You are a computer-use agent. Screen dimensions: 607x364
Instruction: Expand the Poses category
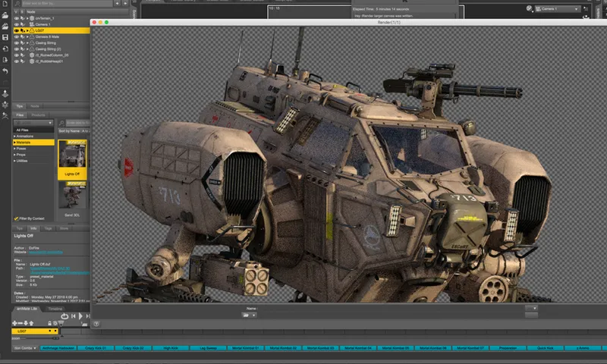point(14,149)
